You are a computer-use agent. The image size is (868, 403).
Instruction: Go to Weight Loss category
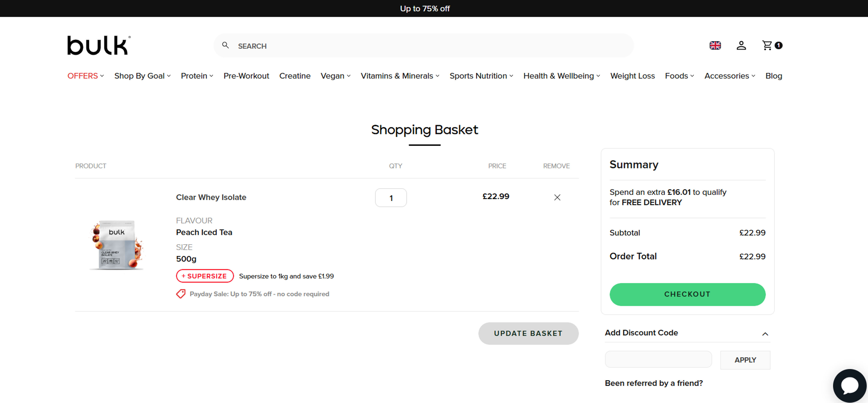632,76
